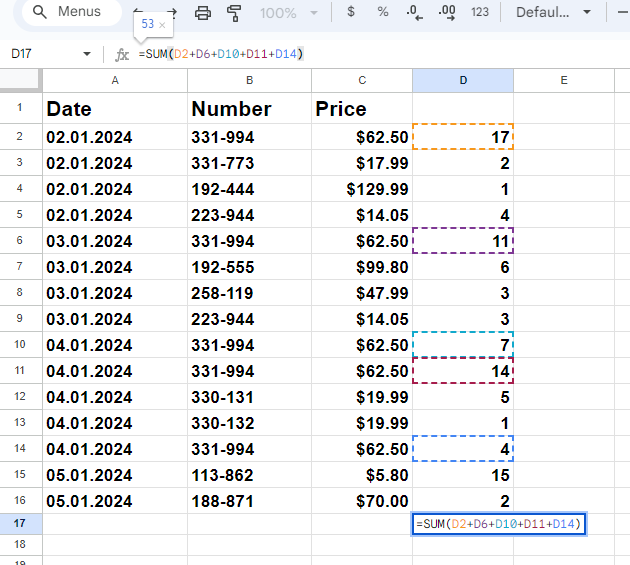Image resolution: width=630 pixels, height=565 pixels.
Task: Click the date cell in row 6
Action: click(x=115, y=241)
